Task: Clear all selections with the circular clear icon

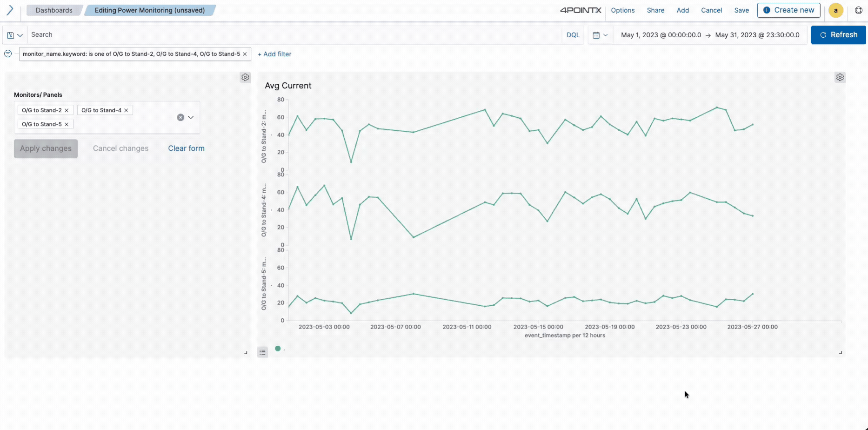Action: pos(180,117)
